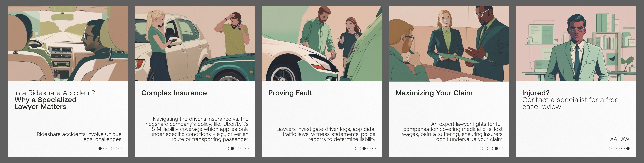Select the last empty dot on the first slide

pos(120,148)
